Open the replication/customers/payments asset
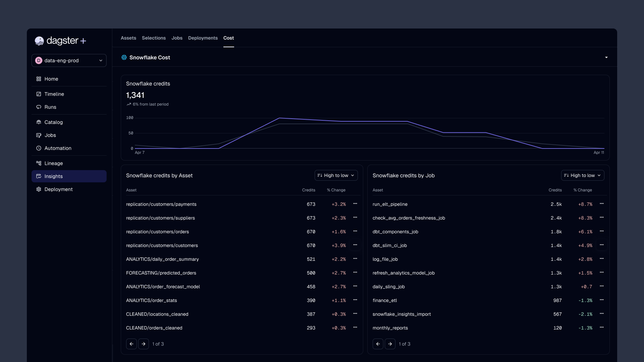Screen dimensions: 644x362 pyautogui.click(x=161, y=204)
